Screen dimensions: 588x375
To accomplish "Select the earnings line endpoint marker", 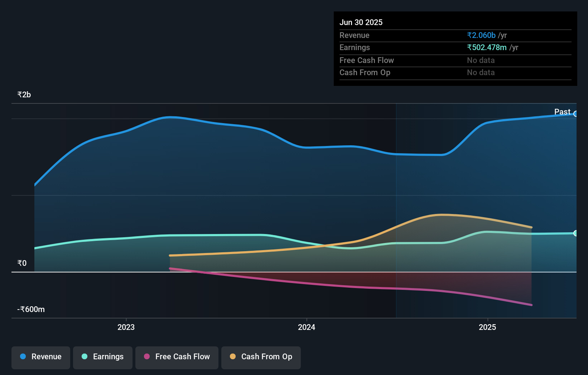I will pos(576,234).
